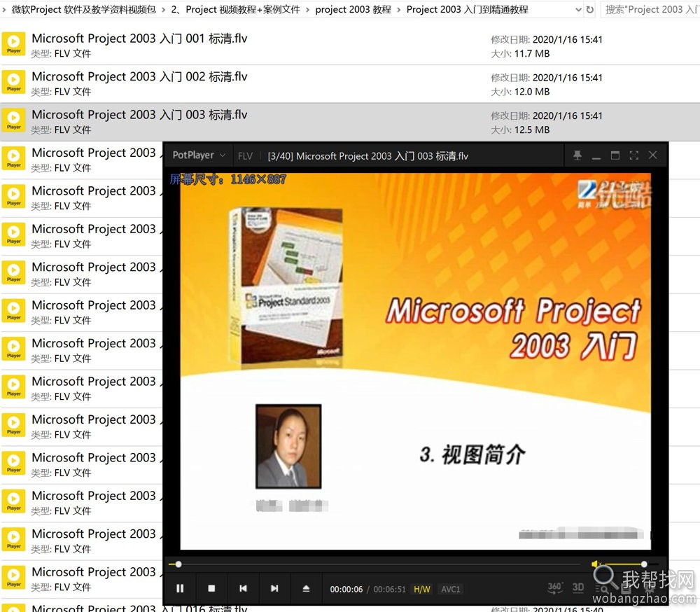
Task: Expand chevron after project 2003 教程
Action: click(x=399, y=10)
